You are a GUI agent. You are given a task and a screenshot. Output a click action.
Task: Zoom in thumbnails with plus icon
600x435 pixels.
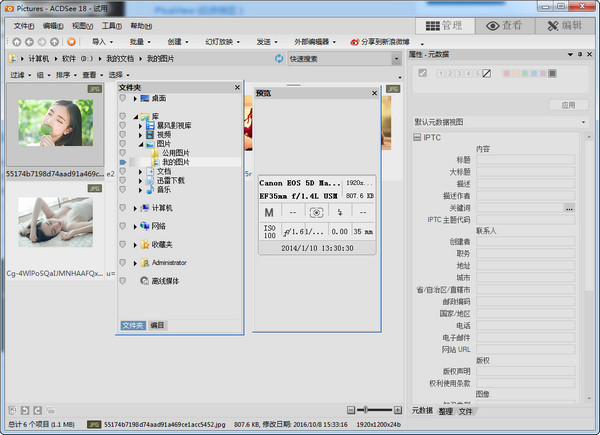tap(398, 410)
